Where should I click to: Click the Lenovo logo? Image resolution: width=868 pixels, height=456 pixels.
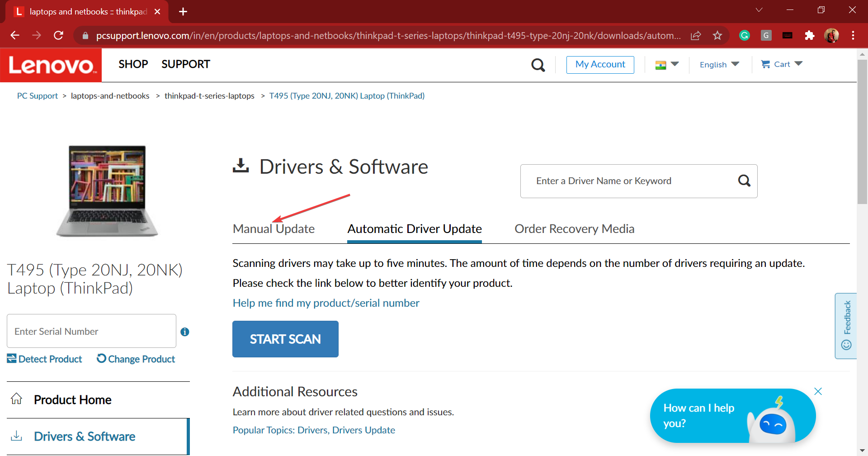(x=51, y=65)
